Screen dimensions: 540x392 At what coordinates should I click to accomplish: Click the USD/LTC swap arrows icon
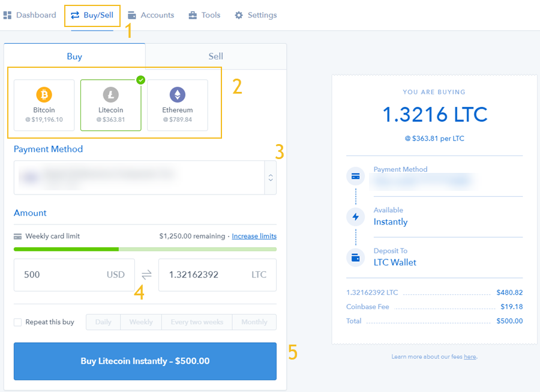click(x=146, y=274)
